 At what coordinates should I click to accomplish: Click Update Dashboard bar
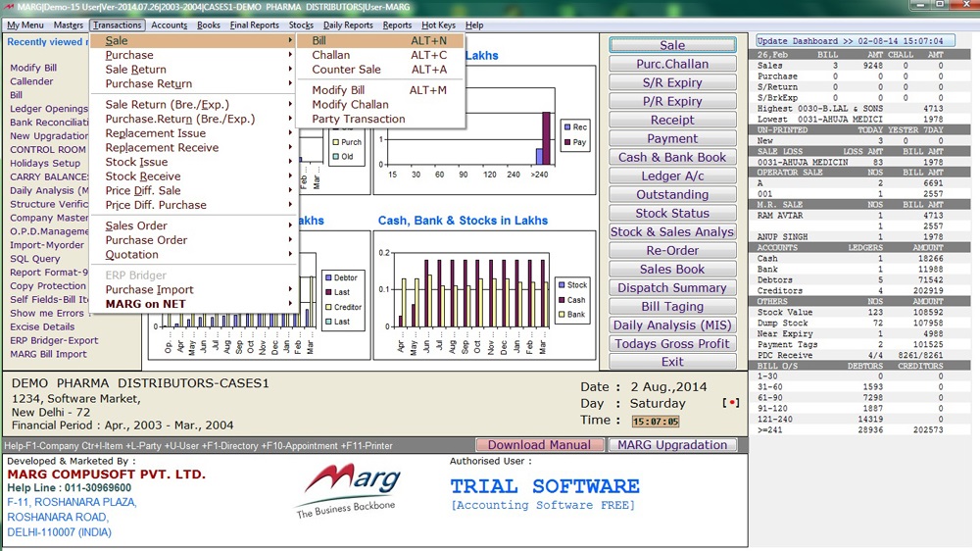[x=855, y=40]
